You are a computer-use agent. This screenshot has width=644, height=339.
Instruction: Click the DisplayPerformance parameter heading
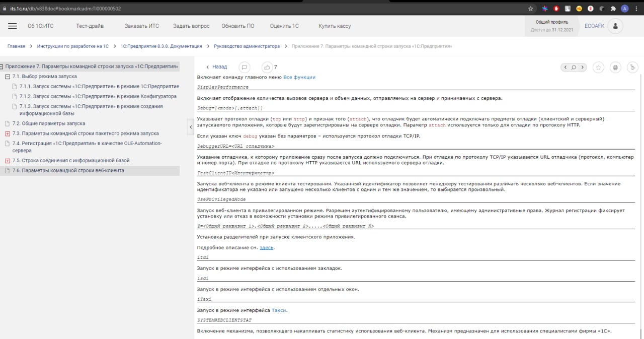[x=223, y=87]
